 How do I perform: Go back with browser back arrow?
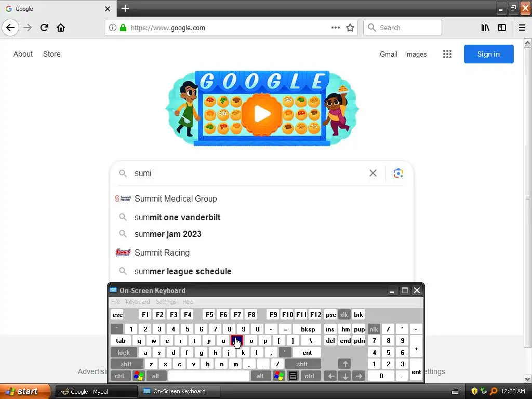click(10, 28)
